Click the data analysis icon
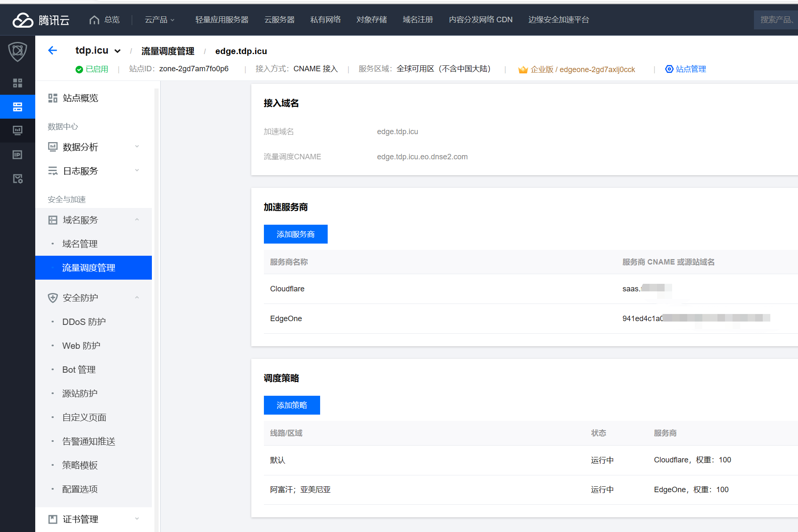Viewport: 798px width, 532px height. (53, 147)
